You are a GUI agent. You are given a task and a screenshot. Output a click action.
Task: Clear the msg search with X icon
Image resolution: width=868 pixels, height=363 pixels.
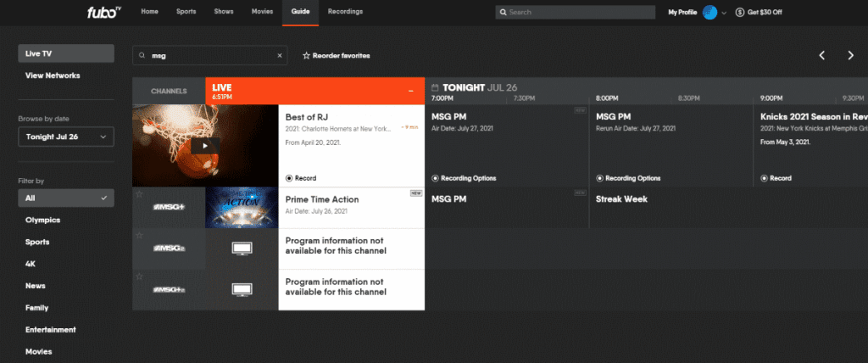280,55
